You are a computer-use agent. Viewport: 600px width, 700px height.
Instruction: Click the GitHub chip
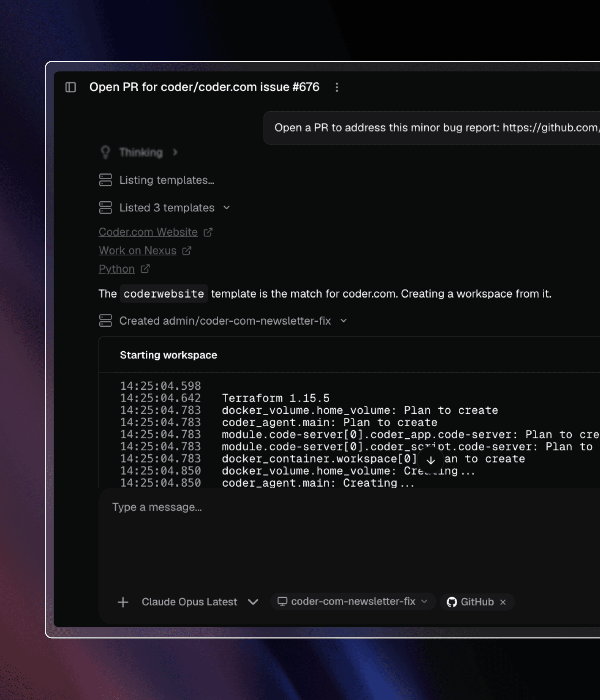click(x=477, y=602)
